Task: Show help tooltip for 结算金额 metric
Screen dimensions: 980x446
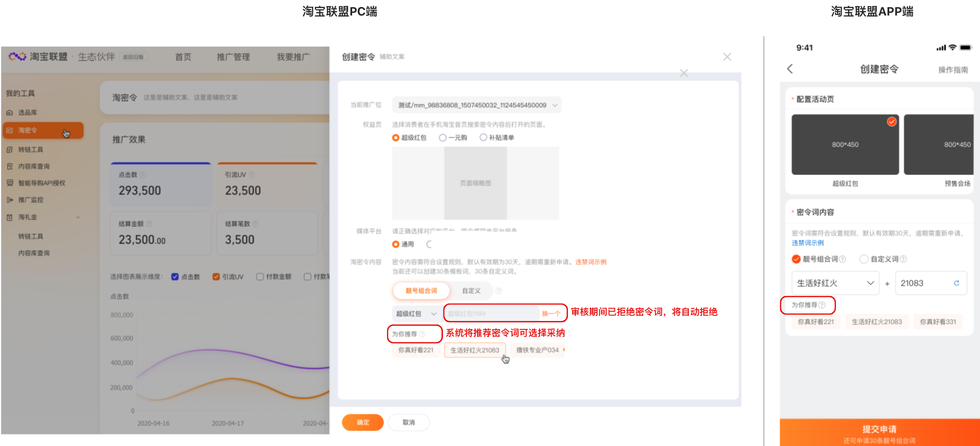Action: 149,224
